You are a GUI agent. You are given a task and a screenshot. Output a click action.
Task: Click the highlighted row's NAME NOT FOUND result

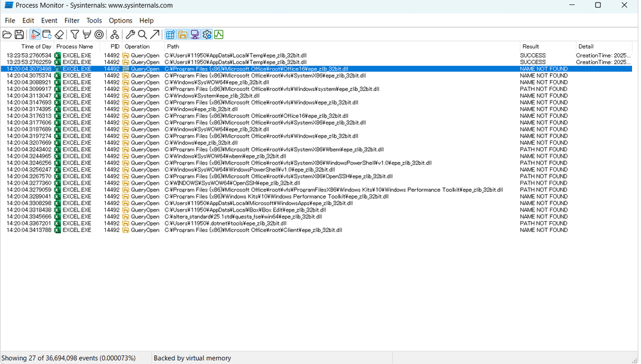pyautogui.click(x=543, y=69)
